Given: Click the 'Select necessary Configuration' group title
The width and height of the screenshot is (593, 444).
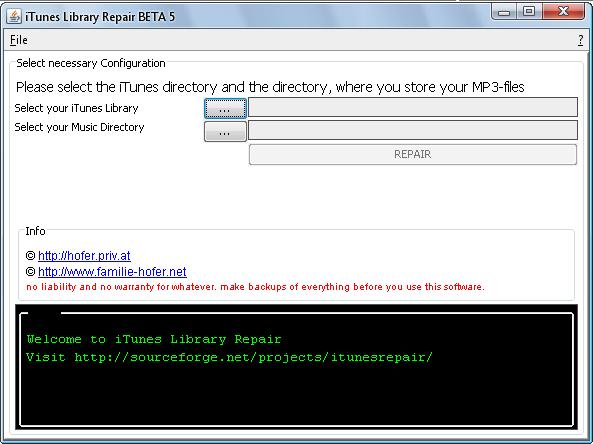Looking at the screenshot, I should [91, 63].
